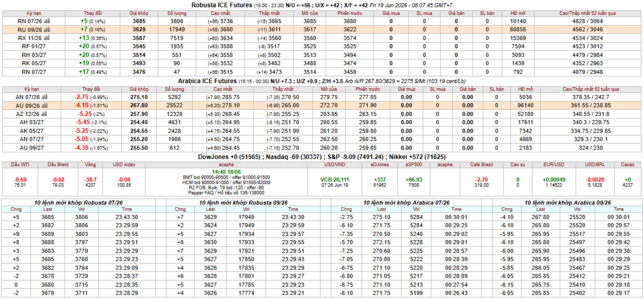Click the -5.45 (-2.1%) change value
The width and height of the screenshot is (644, 299).
(91, 123)
